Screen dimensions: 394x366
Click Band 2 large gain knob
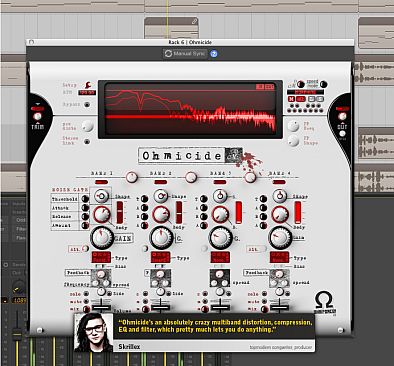(x=162, y=238)
